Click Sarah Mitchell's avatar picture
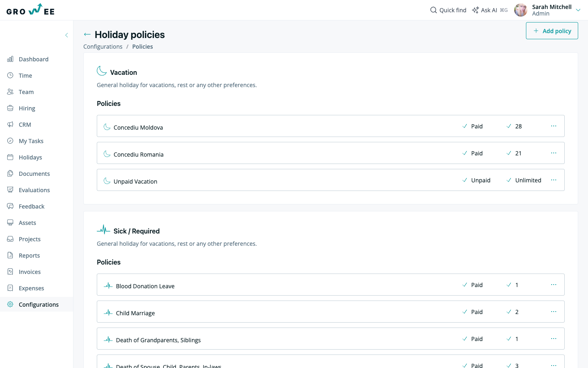This screenshot has width=588, height=368. tap(521, 10)
